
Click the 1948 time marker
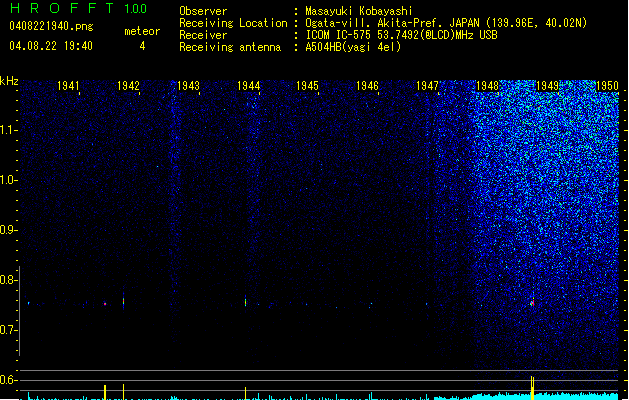(x=487, y=86)
